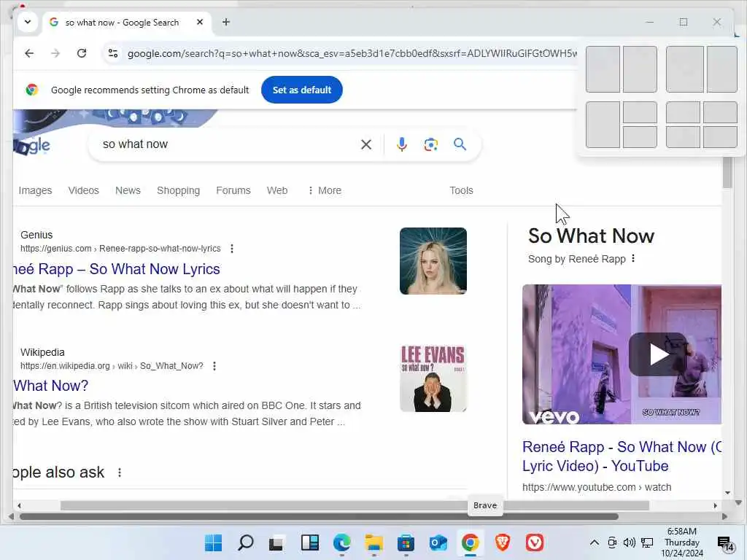The width and height of the screenshot is (747, 560).
Task: Click the Set as default button
Action: pos(301,90)
